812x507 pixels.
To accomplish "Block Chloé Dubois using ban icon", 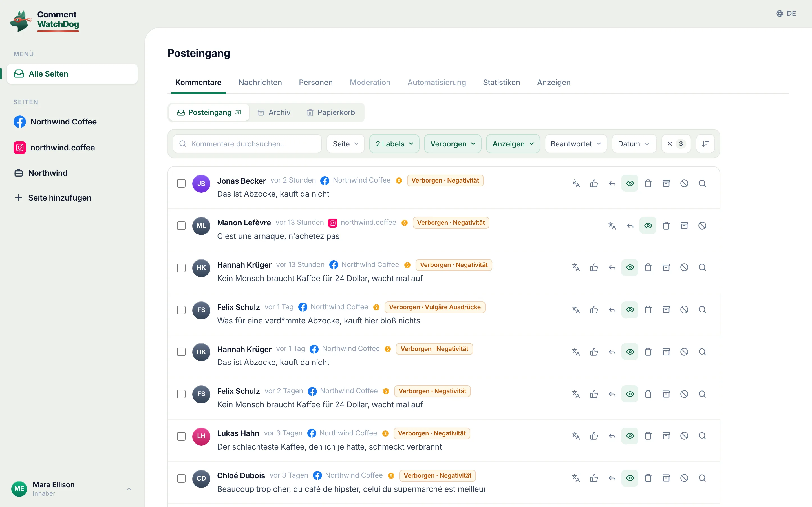I will (x=684, y=478).
